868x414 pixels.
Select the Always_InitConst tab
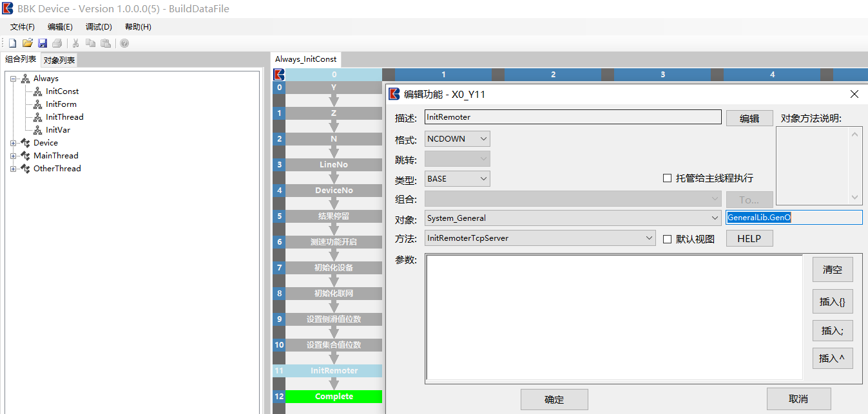tap(305, 59)
